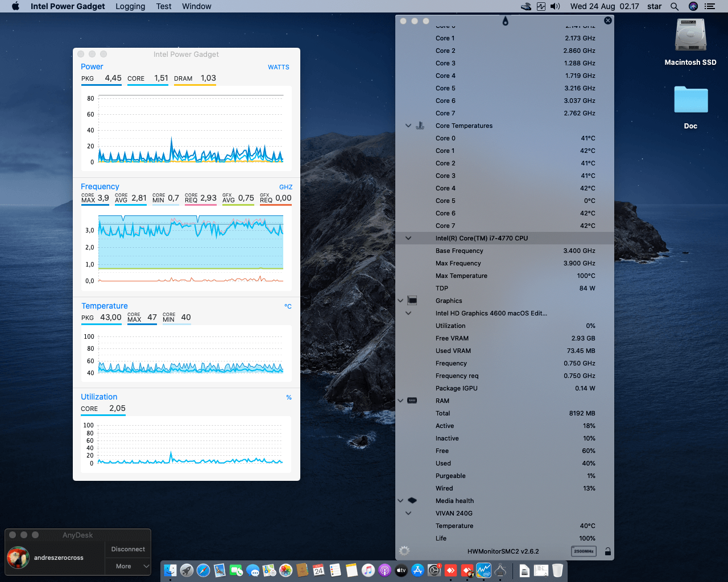Click Disconnect in AnyDesk panel
Viewport: 728px width, 582px height.
pos(128,549)
